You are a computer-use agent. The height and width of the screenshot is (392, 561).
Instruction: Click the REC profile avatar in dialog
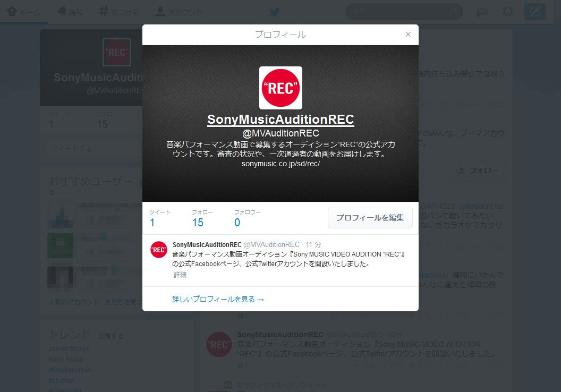click(x=280, y=88)
